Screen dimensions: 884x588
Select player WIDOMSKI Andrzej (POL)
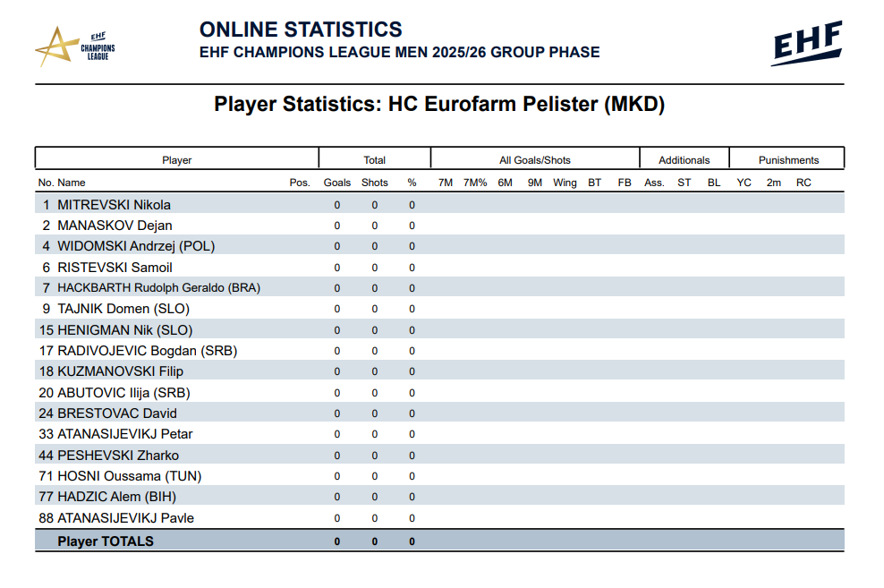(x=136, y=246)
